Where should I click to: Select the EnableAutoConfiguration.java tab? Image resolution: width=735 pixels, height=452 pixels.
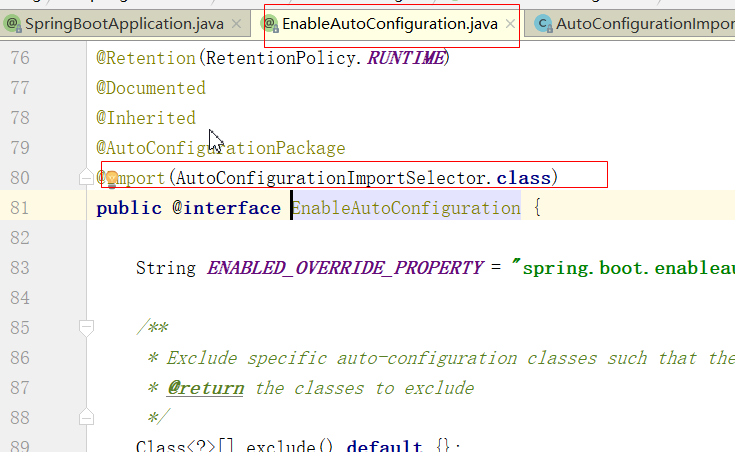tap(390, 22)
